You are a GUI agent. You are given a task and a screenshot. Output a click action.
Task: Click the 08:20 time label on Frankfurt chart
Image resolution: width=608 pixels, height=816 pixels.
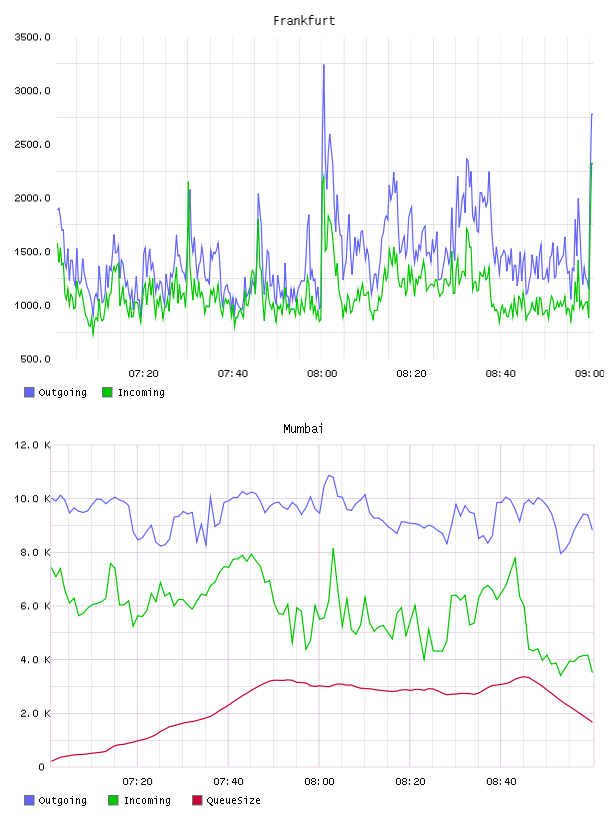pyautogui.click(x=411, y=373)
